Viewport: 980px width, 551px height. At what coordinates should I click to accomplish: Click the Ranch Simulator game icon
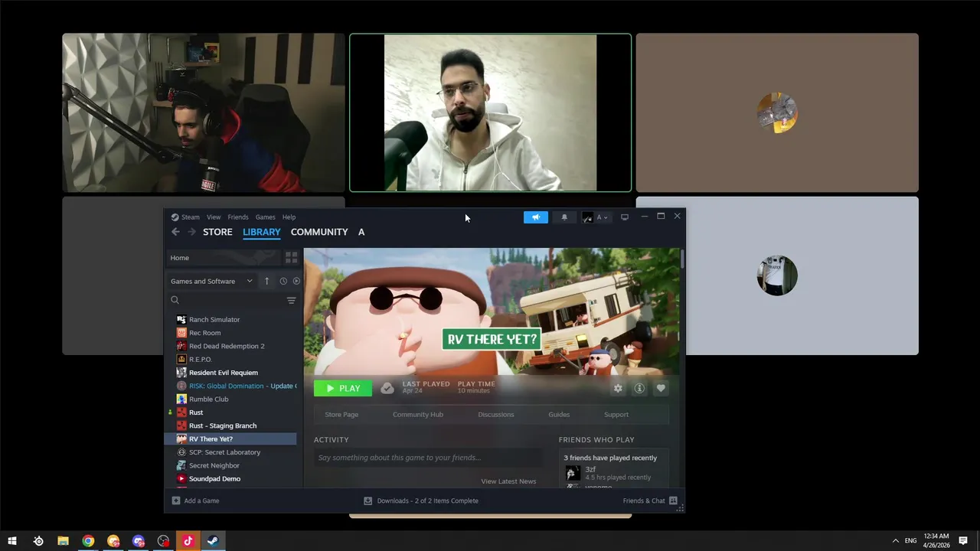coord(181,319)
